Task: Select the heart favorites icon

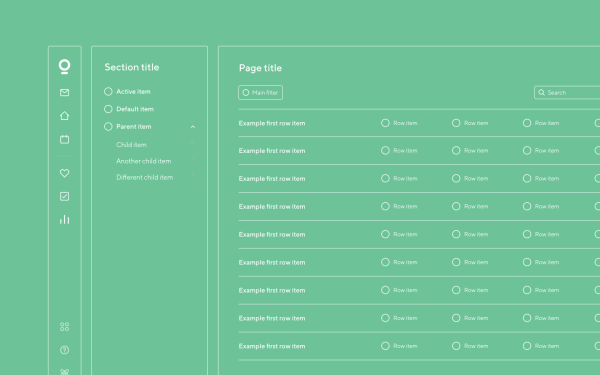Action: click(x=65, y=173)
